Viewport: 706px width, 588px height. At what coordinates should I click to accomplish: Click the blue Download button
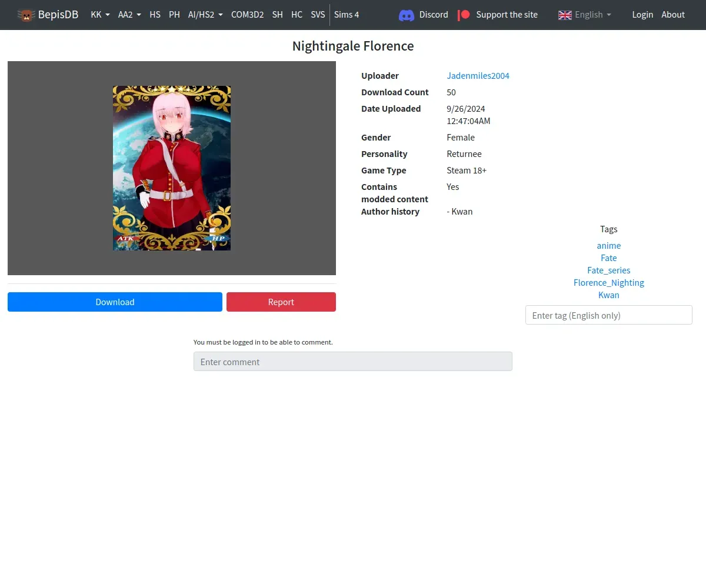click(115, 302)
